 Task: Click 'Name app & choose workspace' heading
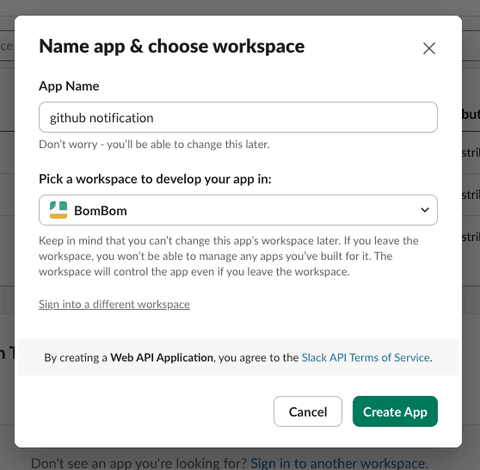pos(172,46)
